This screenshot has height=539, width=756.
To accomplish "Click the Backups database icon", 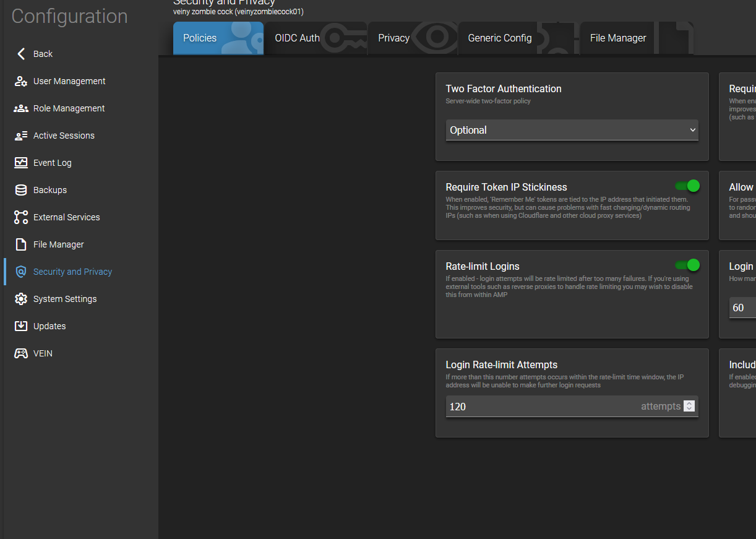I will (21, 190).
